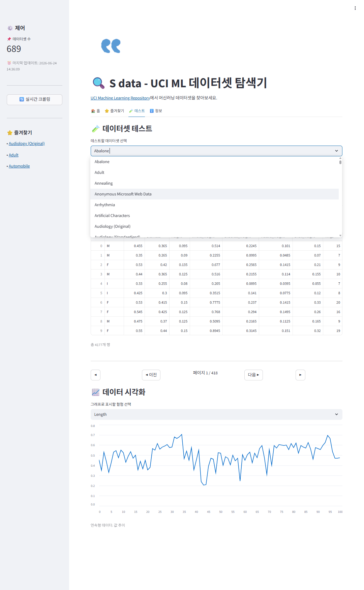Collapse the dataset select chevron
364x590 pixels.
click(x=336, y=151)
